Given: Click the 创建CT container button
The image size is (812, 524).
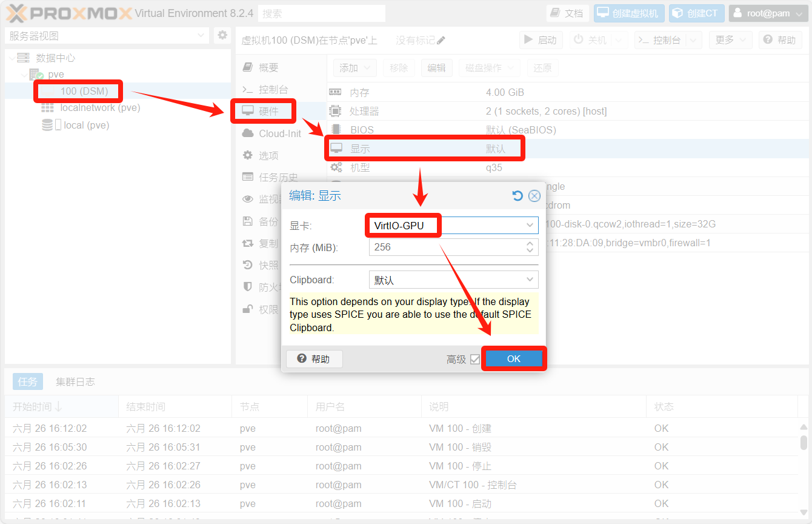Looking at the screenshot, I should 696,13.
